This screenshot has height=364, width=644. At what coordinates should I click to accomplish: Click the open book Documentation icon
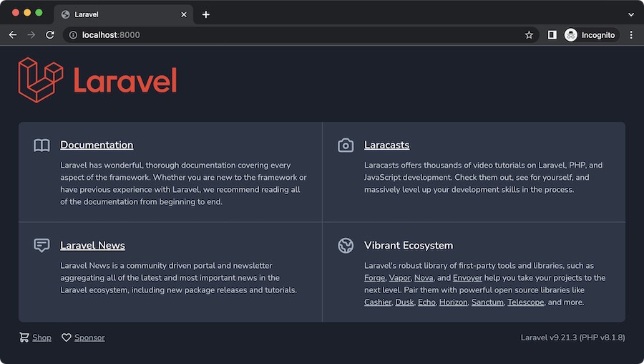[x=42, y=145]
